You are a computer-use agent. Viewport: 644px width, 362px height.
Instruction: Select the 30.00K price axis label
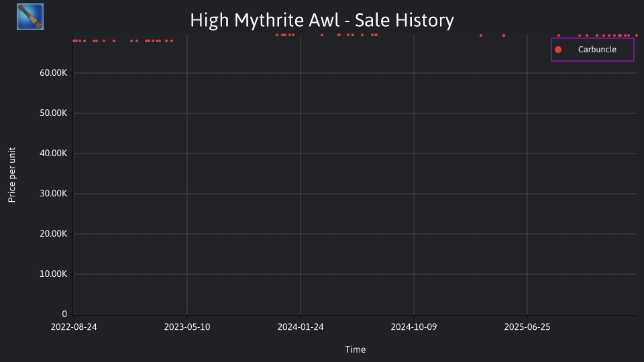click(x=54, y=194)
